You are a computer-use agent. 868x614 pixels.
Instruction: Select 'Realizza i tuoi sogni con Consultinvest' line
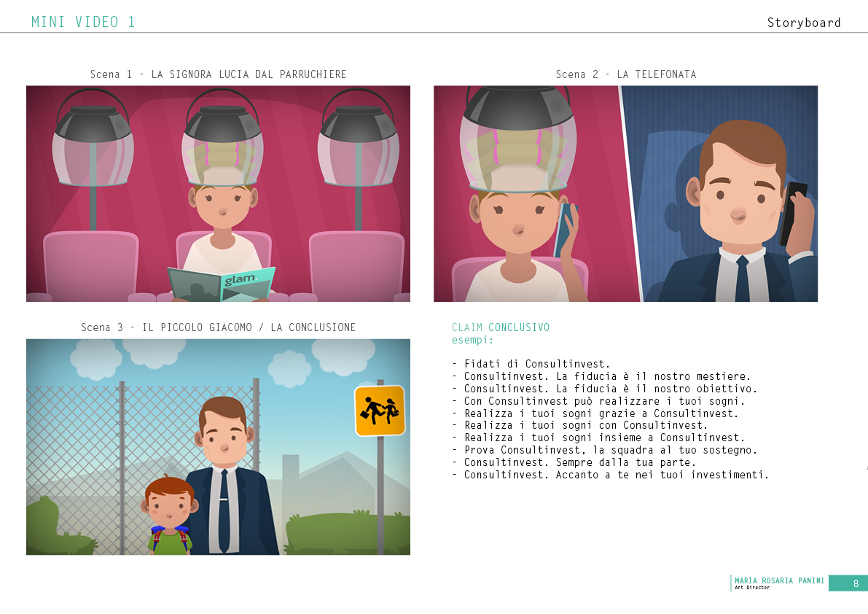coord(579,425)
